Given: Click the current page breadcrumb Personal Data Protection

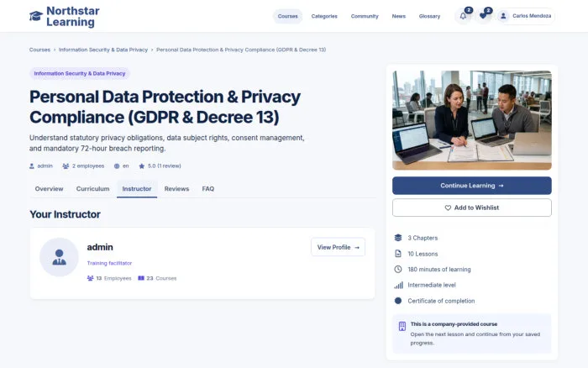Looking at the screenshot, I should coord(241,50).
